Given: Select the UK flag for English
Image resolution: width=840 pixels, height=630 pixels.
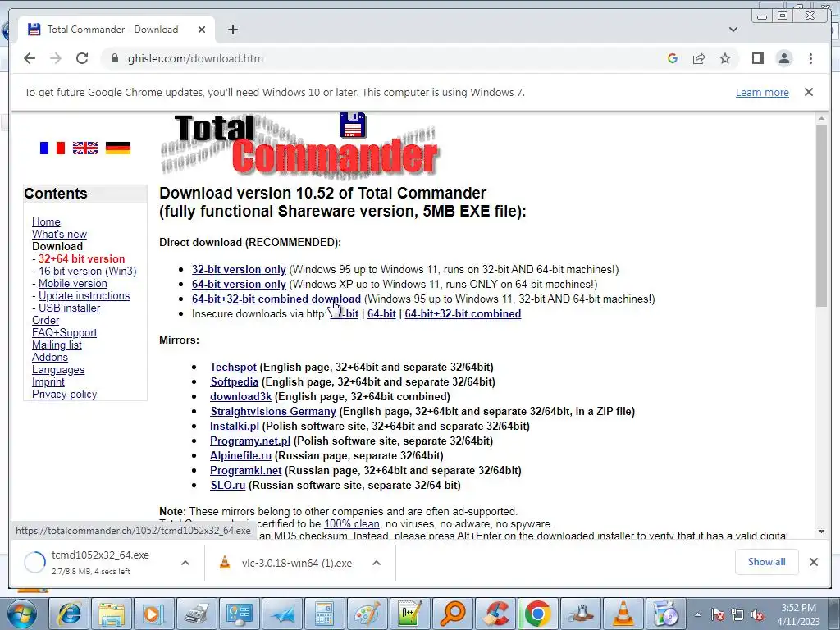Looking at the screenshot, I should pyautogui.click(x=85, y=148).
